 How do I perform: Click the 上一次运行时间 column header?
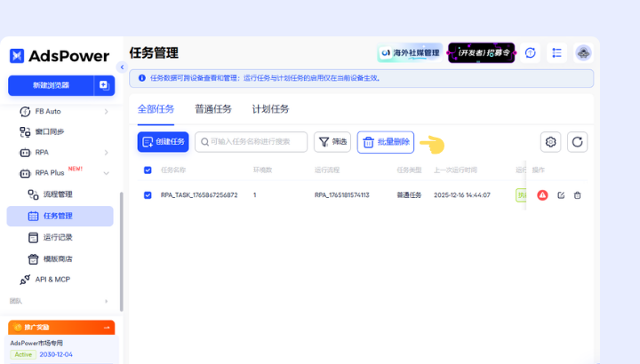tap(455, 170)
